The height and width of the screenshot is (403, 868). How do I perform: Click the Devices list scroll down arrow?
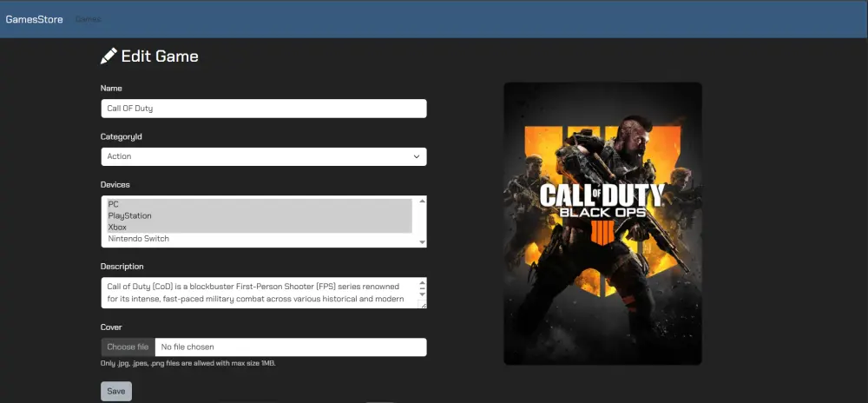[x=423, y=242]
